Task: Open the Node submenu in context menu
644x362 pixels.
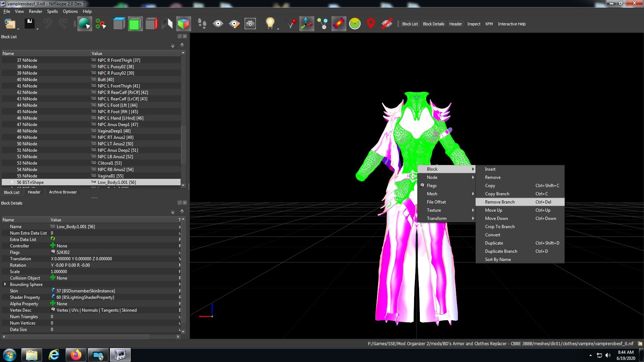Action: tap(446, 177)
